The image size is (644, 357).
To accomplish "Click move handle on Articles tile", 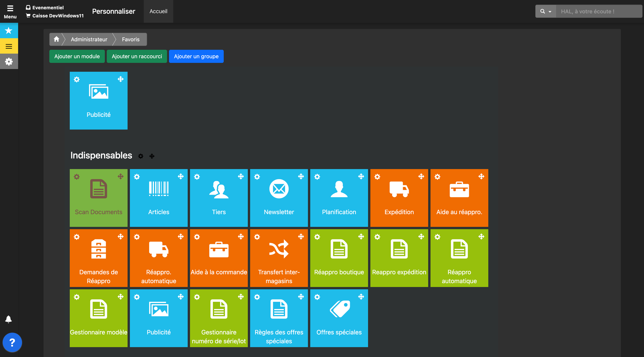I will 181,176.
